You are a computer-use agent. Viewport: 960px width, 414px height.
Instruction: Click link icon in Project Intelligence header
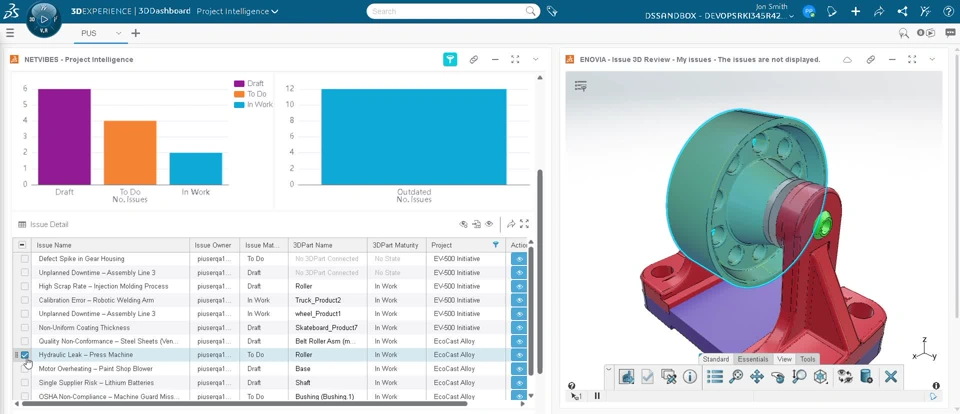473,59
